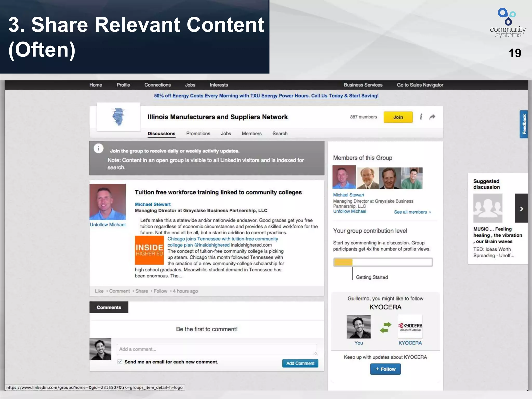
Task: Switch to the group Jobs tab
Action: [226, 134]
